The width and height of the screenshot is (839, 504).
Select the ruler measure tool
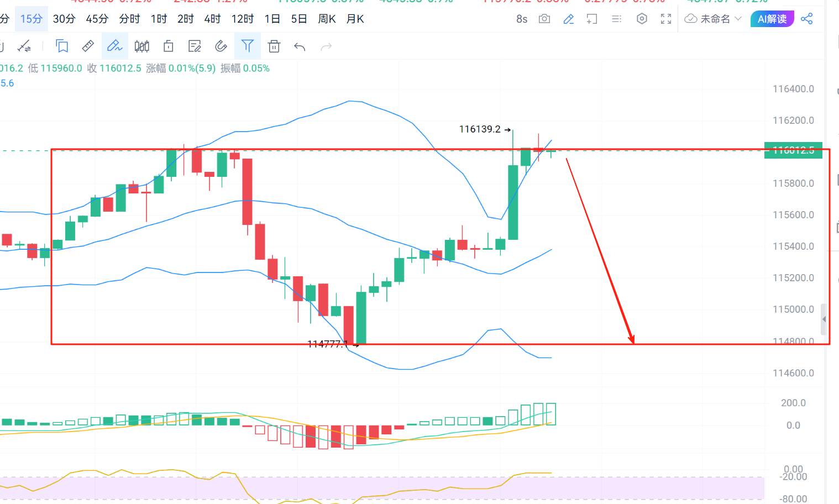88,46
